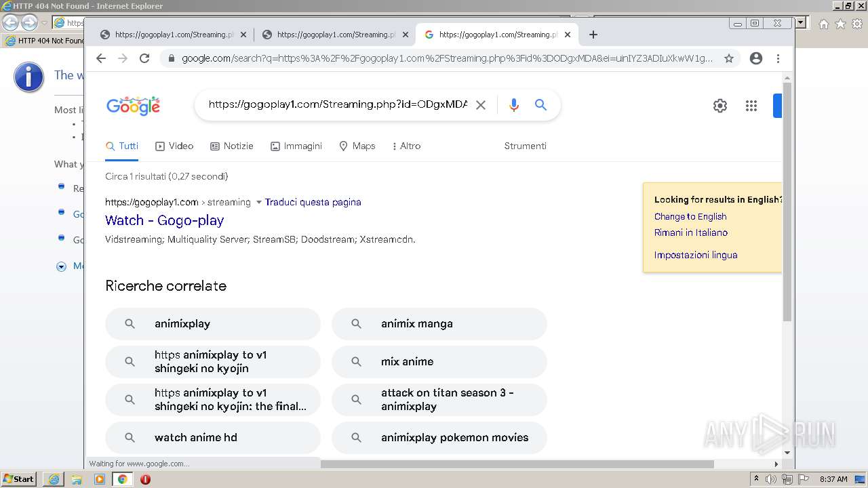Close the first gogoplay1 tab
The image size is (868, 488).
(x=243, y=35)
